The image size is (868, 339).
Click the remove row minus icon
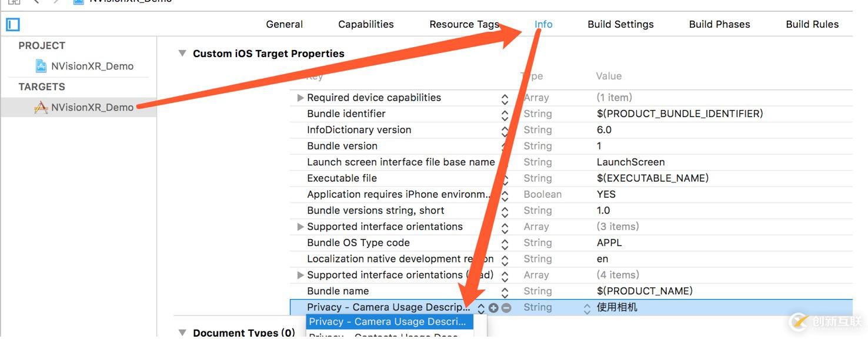[x=506, y=308]
